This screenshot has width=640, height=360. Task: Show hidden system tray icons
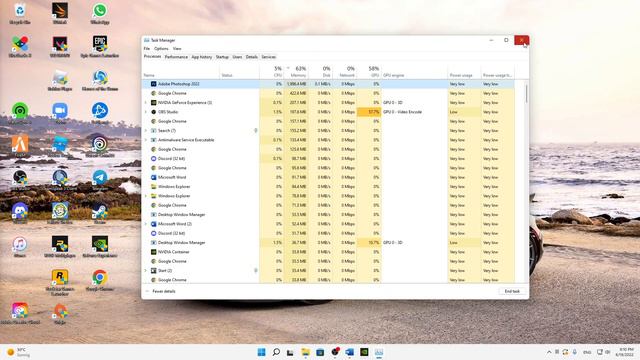[549, 352]
